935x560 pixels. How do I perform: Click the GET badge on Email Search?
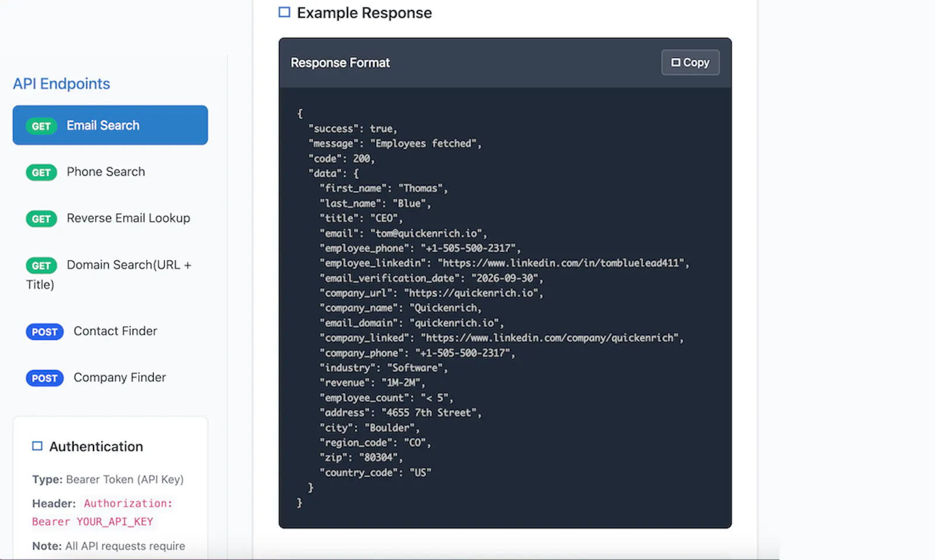[x=41, y=126]
